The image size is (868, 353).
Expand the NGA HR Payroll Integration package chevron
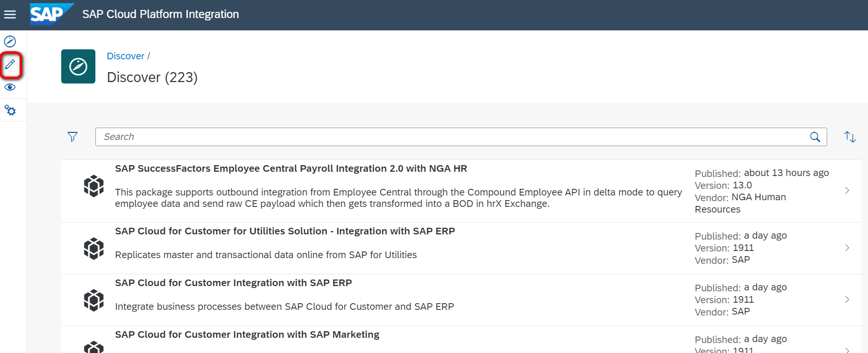pos(847,191)
